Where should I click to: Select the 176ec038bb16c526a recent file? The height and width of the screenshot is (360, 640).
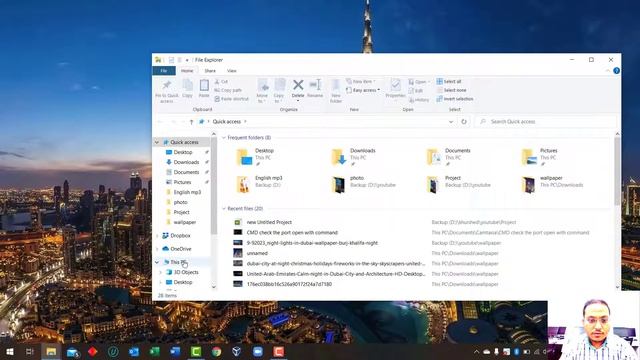[289, 284]
